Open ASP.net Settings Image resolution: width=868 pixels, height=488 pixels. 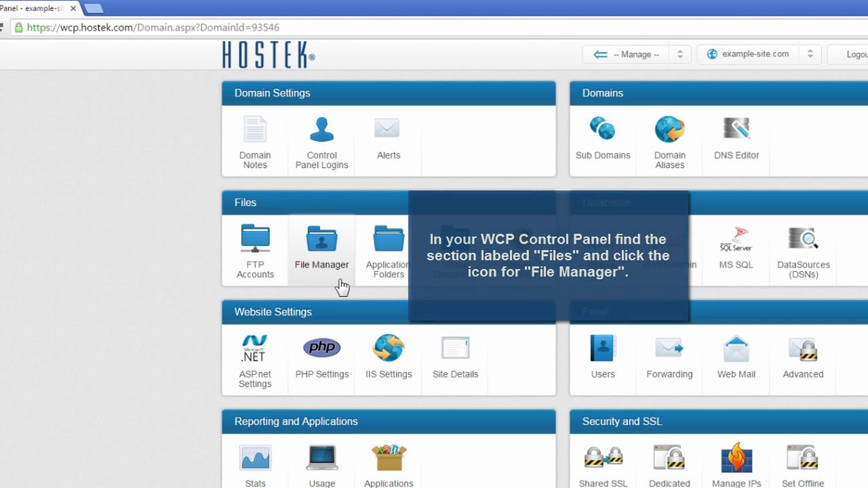(255, 361)
